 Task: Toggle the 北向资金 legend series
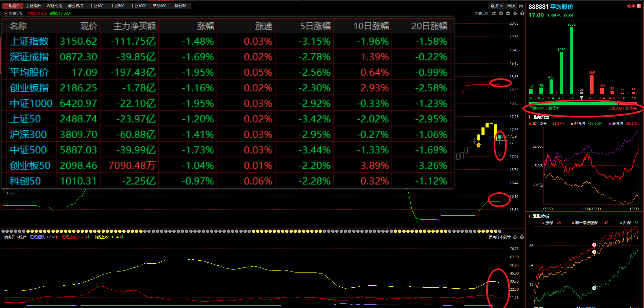(538, 123)
